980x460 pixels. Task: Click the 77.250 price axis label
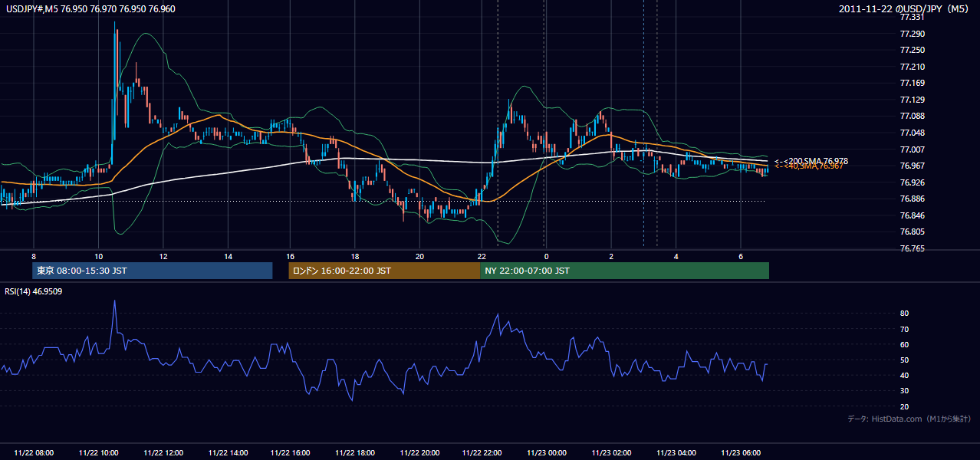(x=913, y=51)
